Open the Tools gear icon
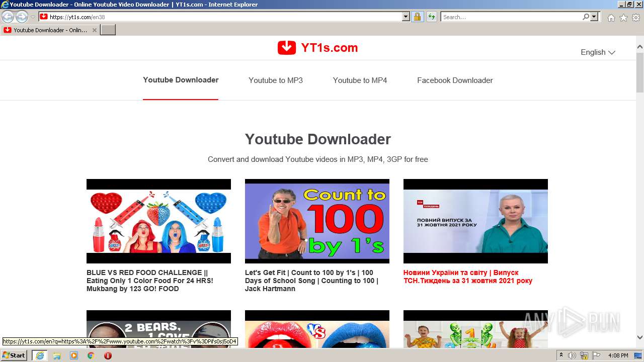Image resolution: width=644 pixels, height=362 pixels. coord(636,18)
